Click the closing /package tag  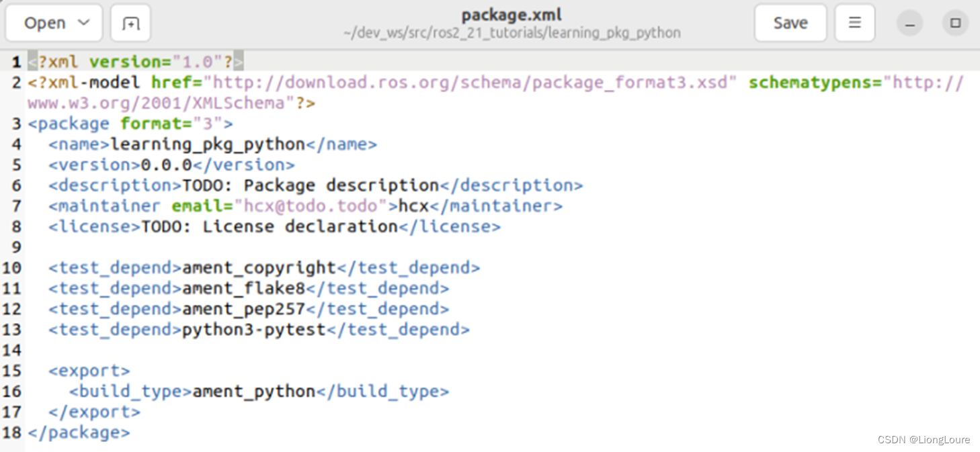tap(79, 433)
